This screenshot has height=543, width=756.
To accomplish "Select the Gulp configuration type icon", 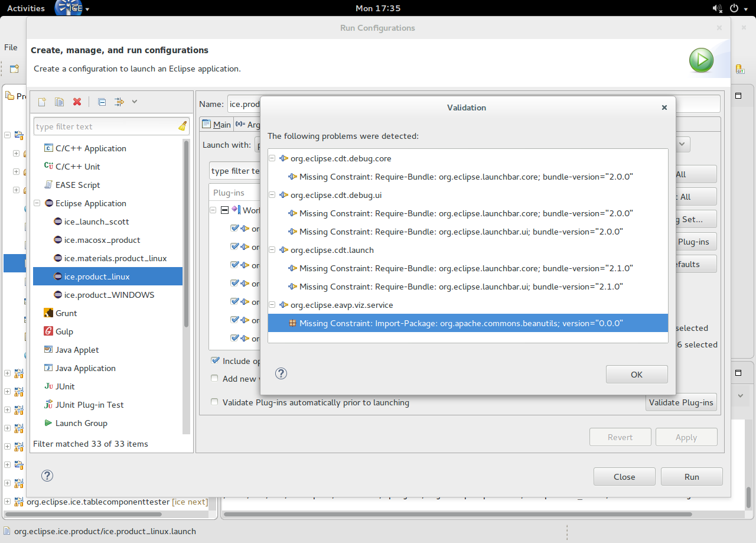I will 48,331.
